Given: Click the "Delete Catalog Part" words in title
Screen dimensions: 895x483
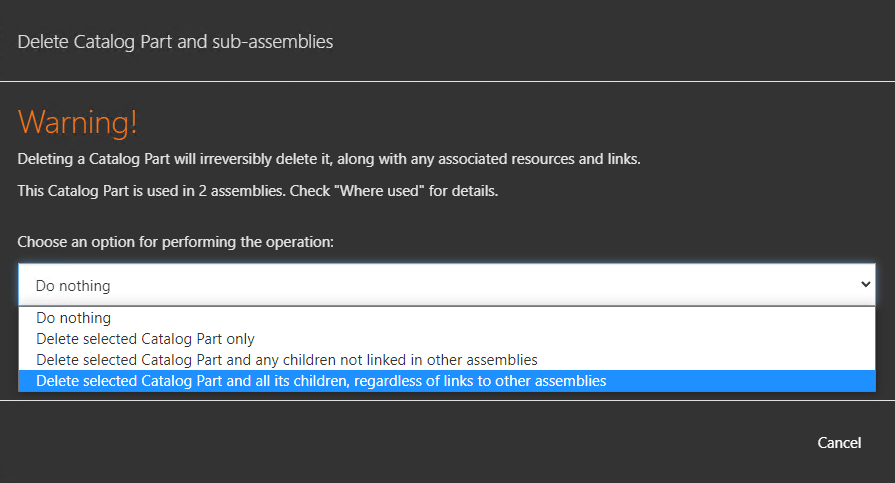Looking at the screenshot, I should [x=95, y=42].
